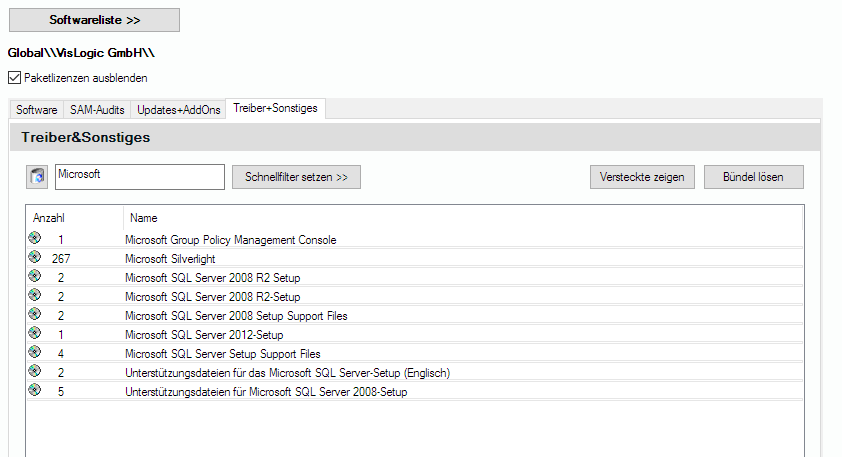Click icon of Microsoft SQL Server Setup Support Files row
This screenshot has width=842, height=457.
pos(35,351)
